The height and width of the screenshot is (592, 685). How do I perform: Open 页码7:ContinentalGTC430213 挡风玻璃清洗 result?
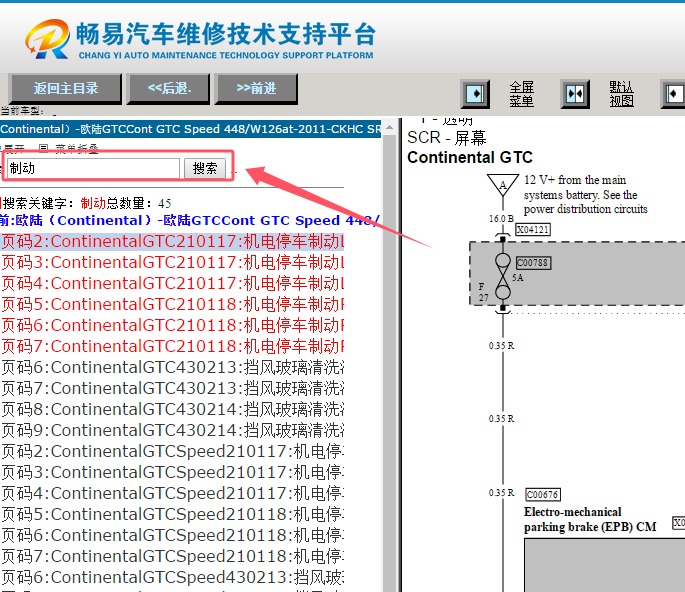pyautogui.click(x=173, y=388)
